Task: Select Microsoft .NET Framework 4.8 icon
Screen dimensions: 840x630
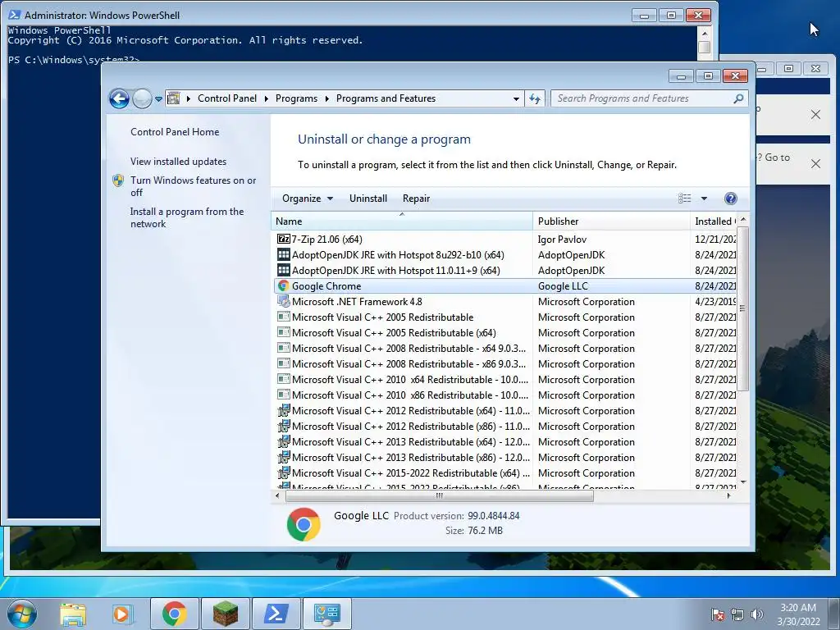Action: coord(283,302)
